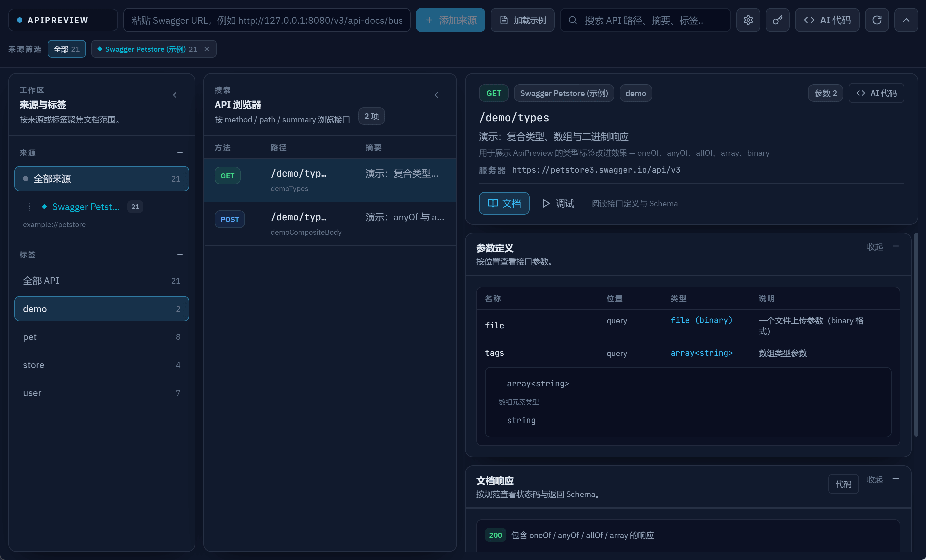Open AI 代码 in the top toolbar
The width and height of the screenshot is (926, 560).
[x=827, y=20]
